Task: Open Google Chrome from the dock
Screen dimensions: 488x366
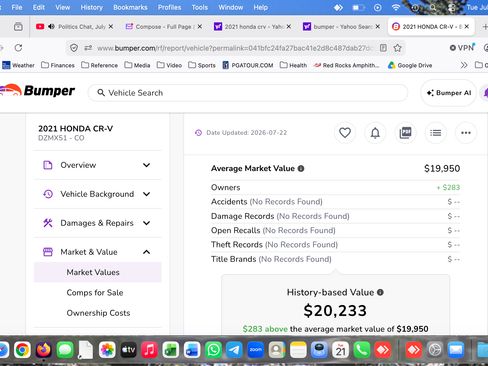Action: (22, 350)
